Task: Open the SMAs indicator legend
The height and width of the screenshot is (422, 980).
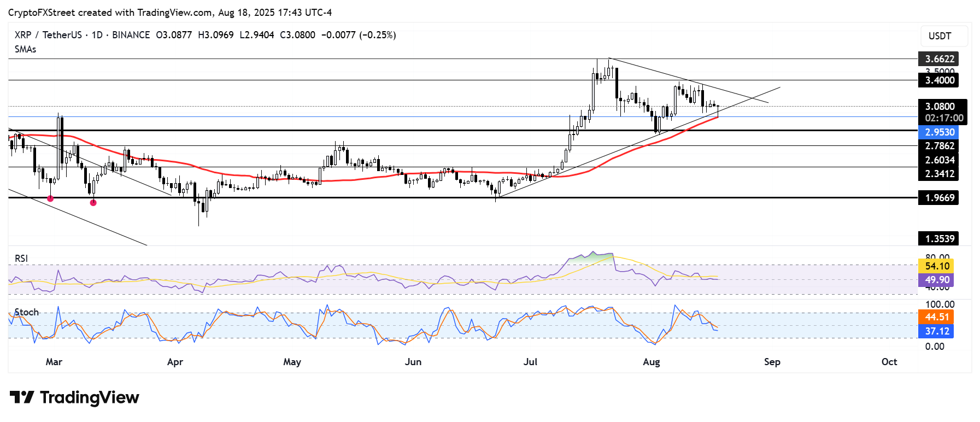Action: tap(26, 49)
